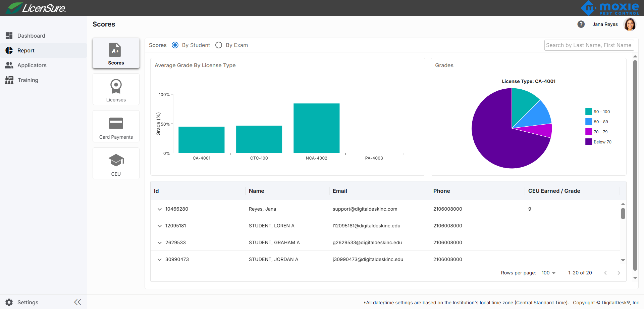
Task: Open the Card Payments report tile
Action: (116, 127)
